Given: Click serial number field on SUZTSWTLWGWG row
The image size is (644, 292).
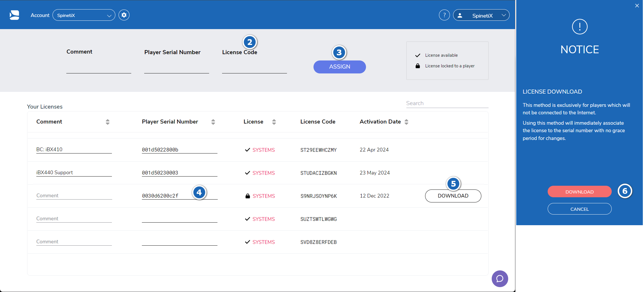Looking at the screenshot, I should (179, 219).
